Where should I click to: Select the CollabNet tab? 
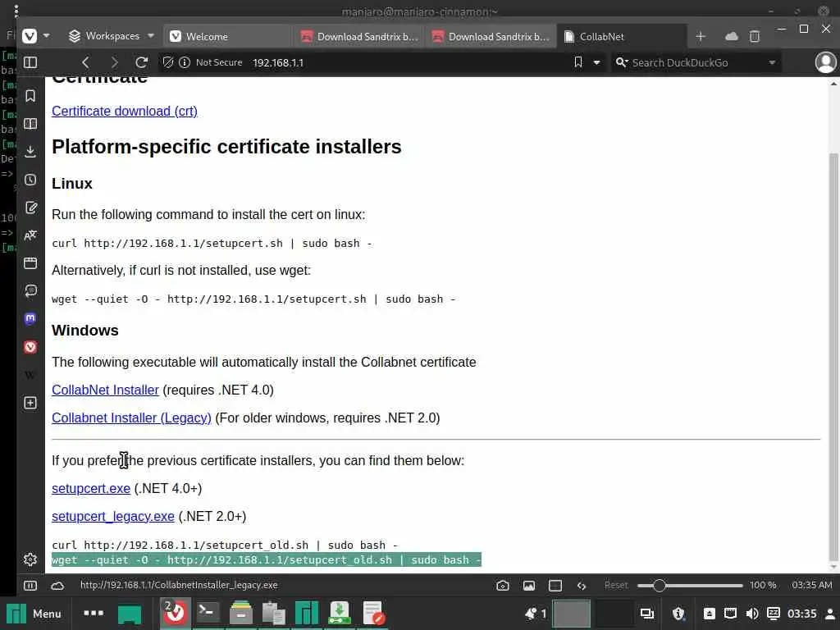tap(622, 36)
